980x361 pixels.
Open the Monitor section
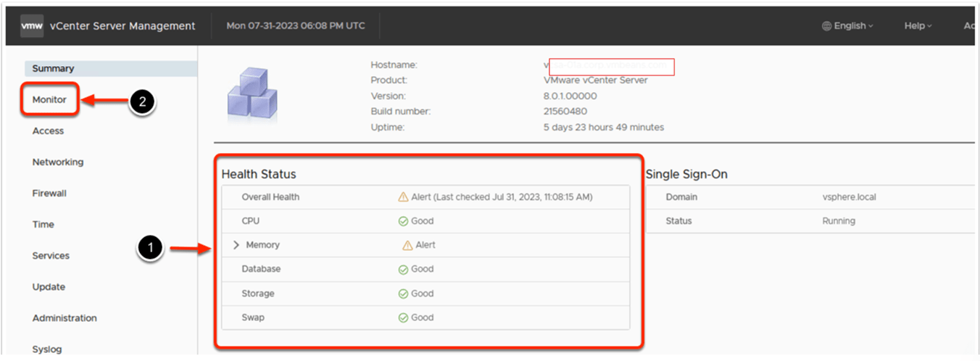(x=49, y=100)
